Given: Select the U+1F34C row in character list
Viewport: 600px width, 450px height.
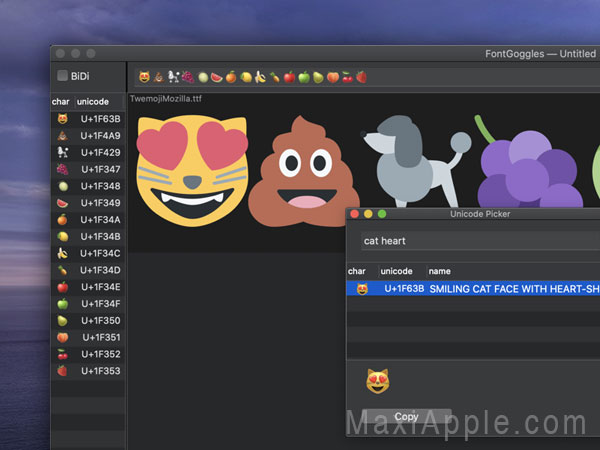Looking at the screenshot, I should (88, 253).
